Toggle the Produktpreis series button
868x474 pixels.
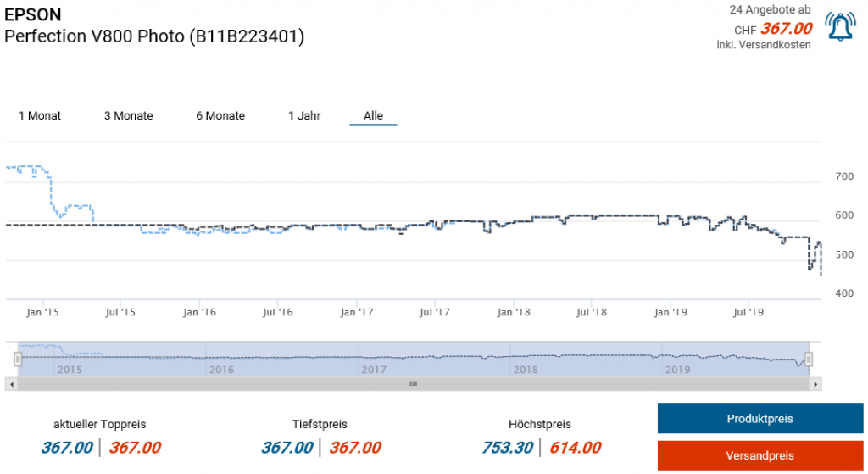point(759,419)
